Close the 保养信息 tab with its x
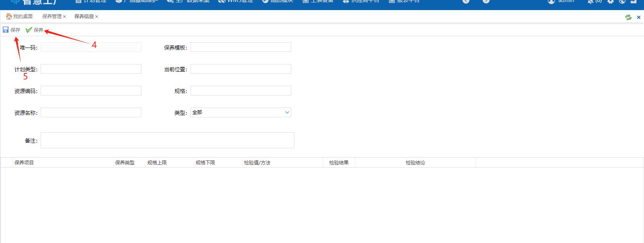 pos(97,17)
